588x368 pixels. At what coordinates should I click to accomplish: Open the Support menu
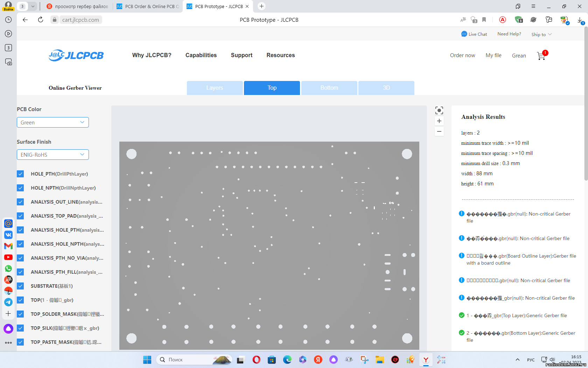click(x=241, y=55)
